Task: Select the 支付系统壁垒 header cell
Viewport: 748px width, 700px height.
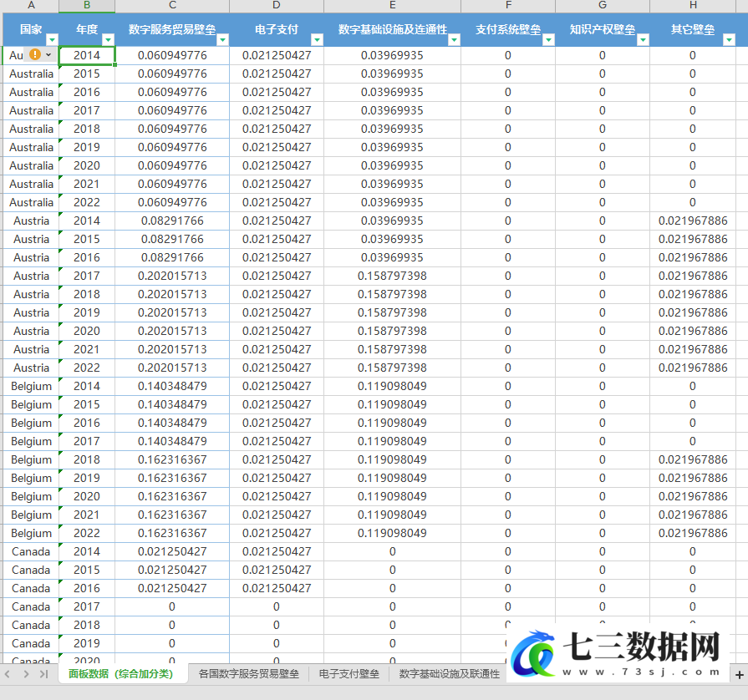Action: [508, 29]
